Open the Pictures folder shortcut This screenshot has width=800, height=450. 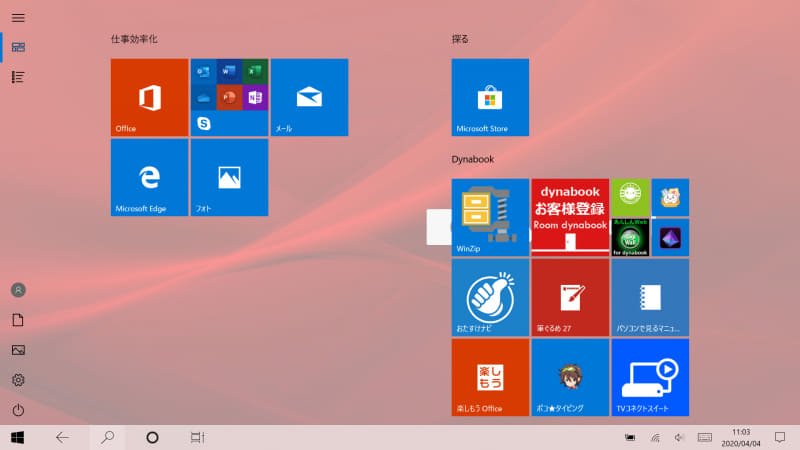coord(18,350)
